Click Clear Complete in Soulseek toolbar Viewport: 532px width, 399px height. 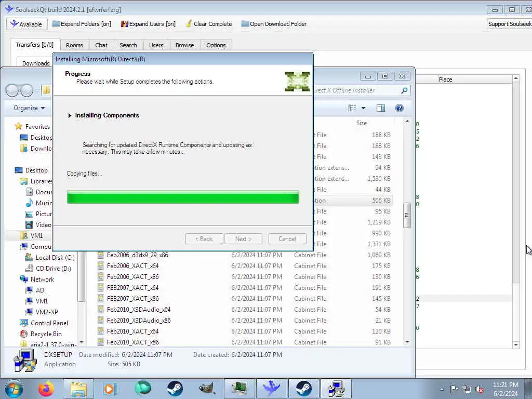(x=209, y=24)
